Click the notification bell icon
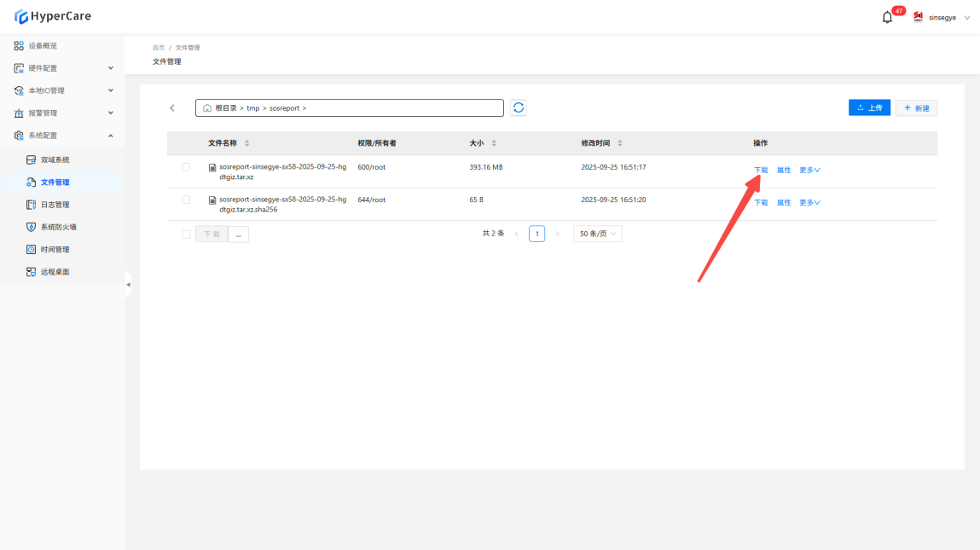The image size is (980, 550). pos(887,18)
